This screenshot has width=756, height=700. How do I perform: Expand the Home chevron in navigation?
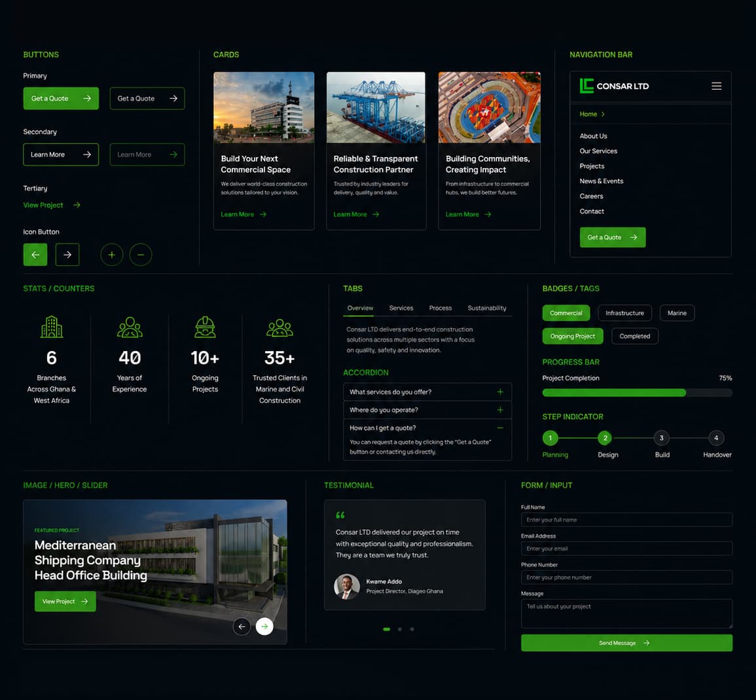point(603,115)
